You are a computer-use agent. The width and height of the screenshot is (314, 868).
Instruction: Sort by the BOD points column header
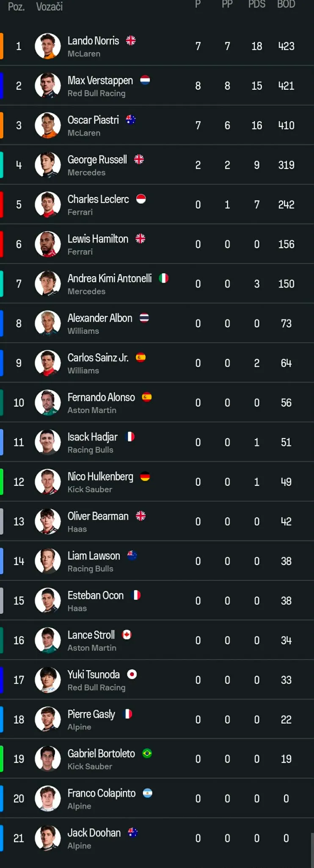coord(286,5)
